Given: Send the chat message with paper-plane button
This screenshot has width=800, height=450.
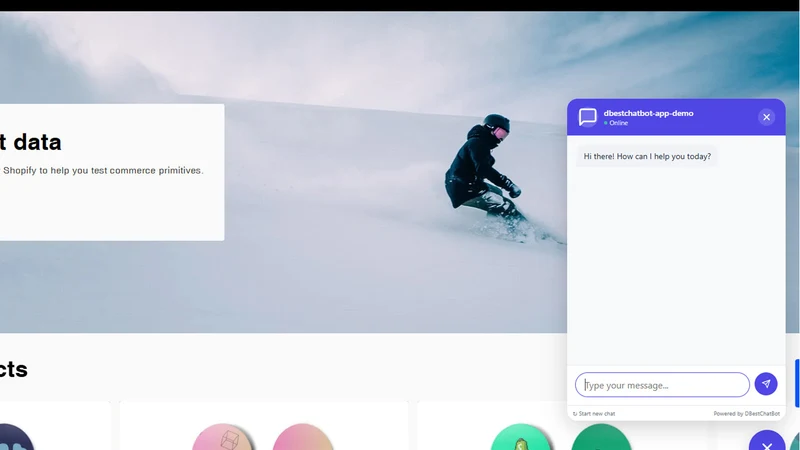Looking at the screenshot, I should click(766, 384).
